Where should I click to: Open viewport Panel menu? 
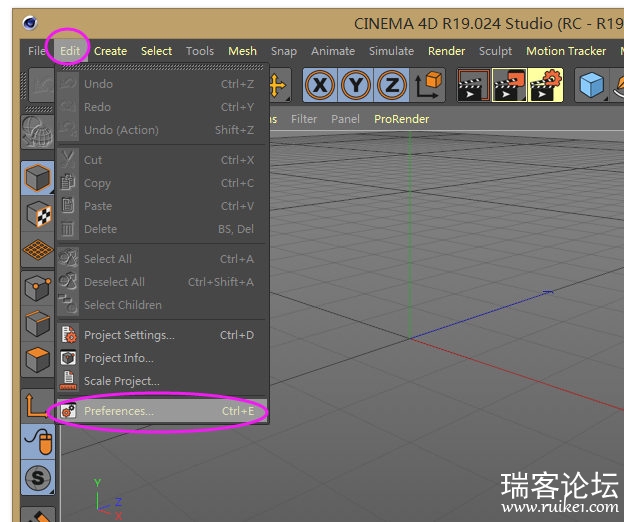pyautogui.click(x=345, y=119)
